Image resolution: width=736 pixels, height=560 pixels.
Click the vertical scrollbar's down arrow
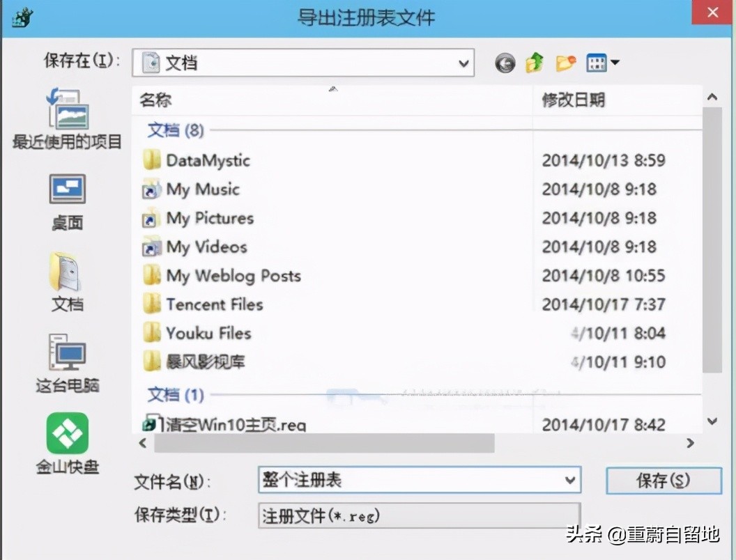[x=712, y=421]
